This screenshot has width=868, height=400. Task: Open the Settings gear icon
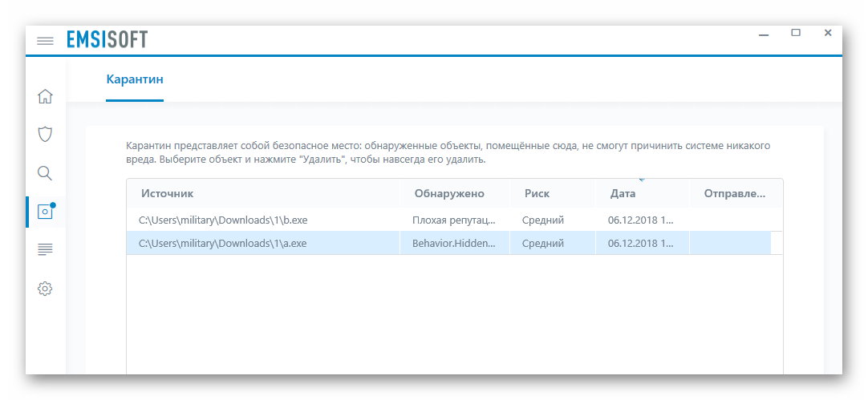point(45,289)
